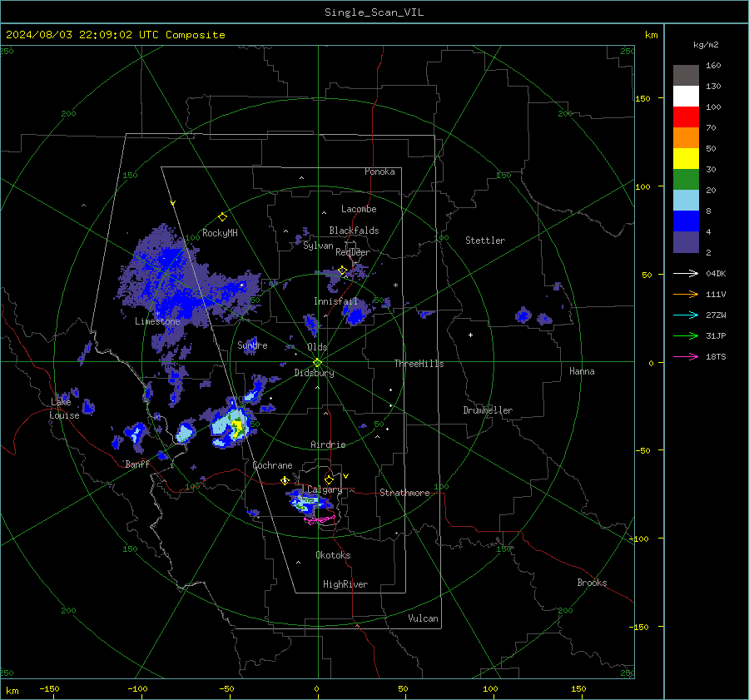Click the Sundre town label
This screenshot has height=700, width=749.
click(252, 345)
